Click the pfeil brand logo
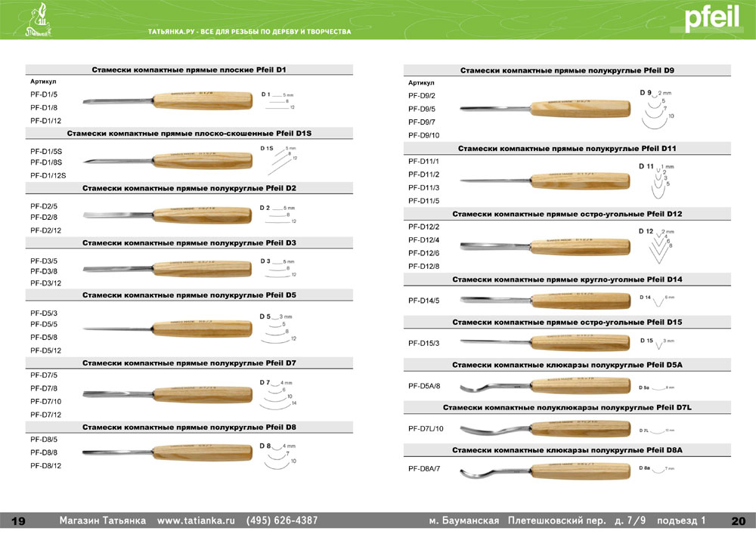The width and height of the screenshot is (756, 534). pyautogui.click(x=711, y=18)
